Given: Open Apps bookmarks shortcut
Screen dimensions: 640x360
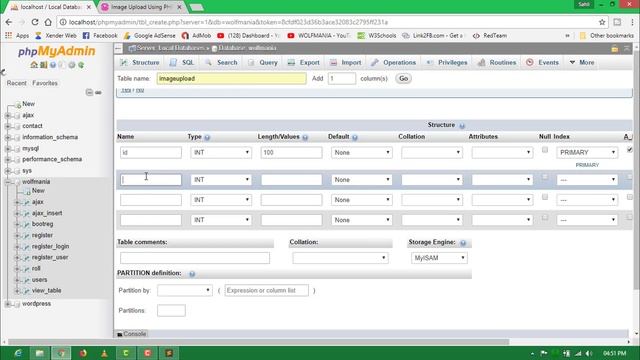Looking at the screenshot, I should coord(17,36).
